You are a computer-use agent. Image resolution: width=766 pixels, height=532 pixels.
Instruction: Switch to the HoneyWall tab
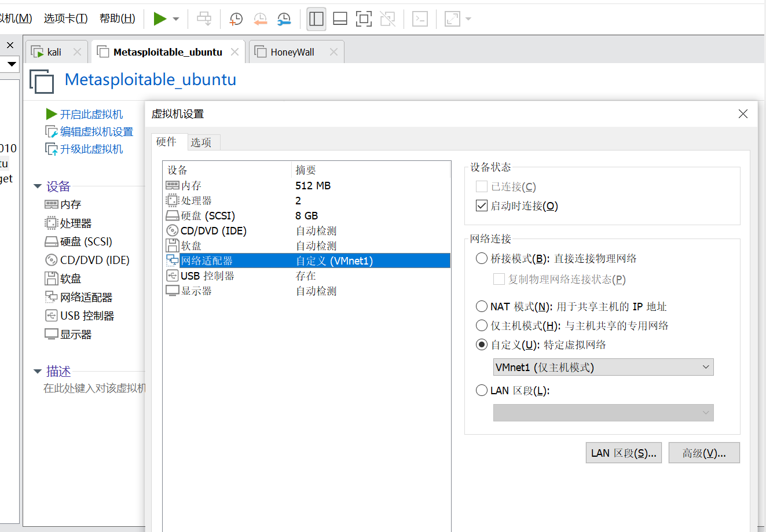coord(296,52)
